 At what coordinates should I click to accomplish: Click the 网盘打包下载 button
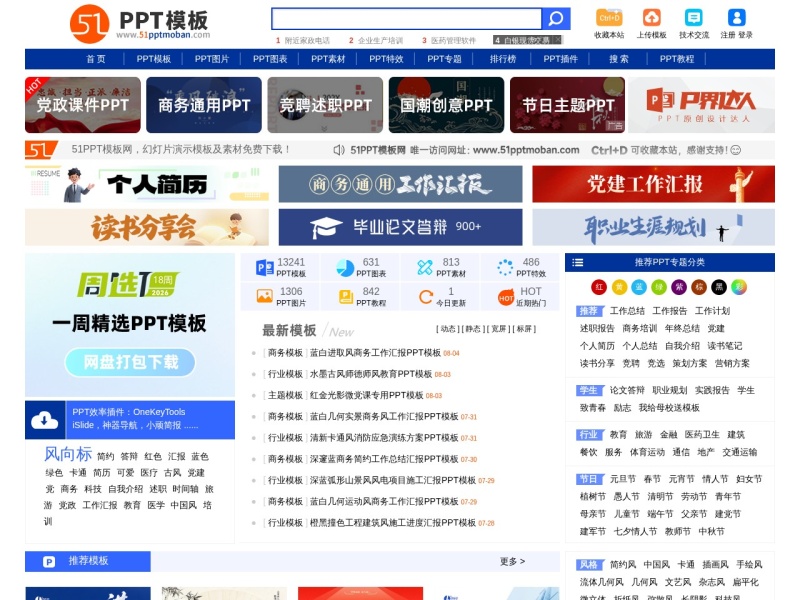coord(130,362)
